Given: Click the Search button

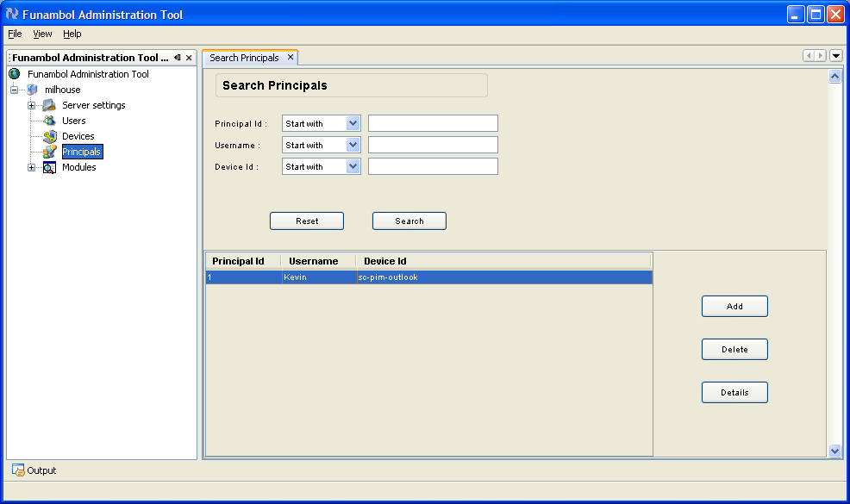Looking at the screenshot, I should 409,221.
